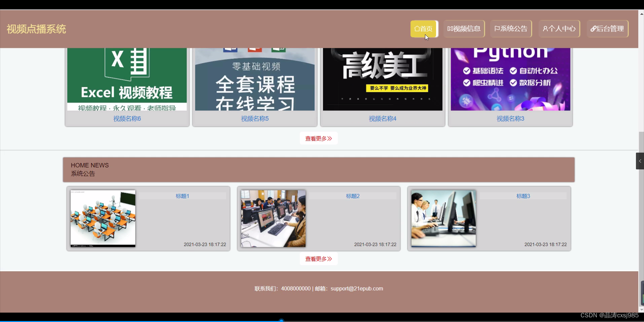644x322 pixels.
Task: Click the scroll-up arrow at scrollbar top
Action: [641, 13]
